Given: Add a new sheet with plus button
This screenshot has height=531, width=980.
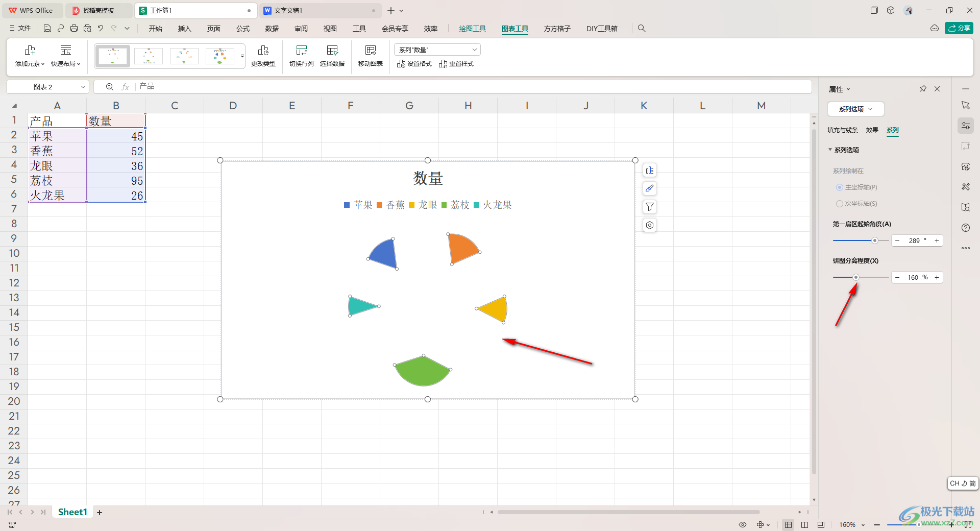Looking at the screenshot, I should pos(100,512).
